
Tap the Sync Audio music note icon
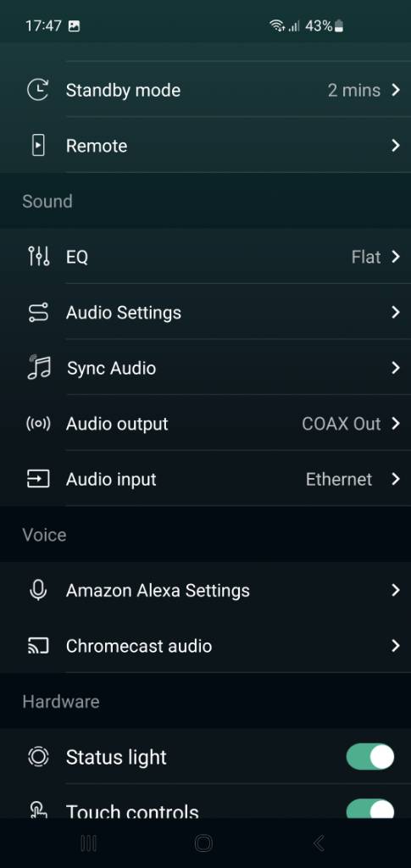[x=38, y=368]
